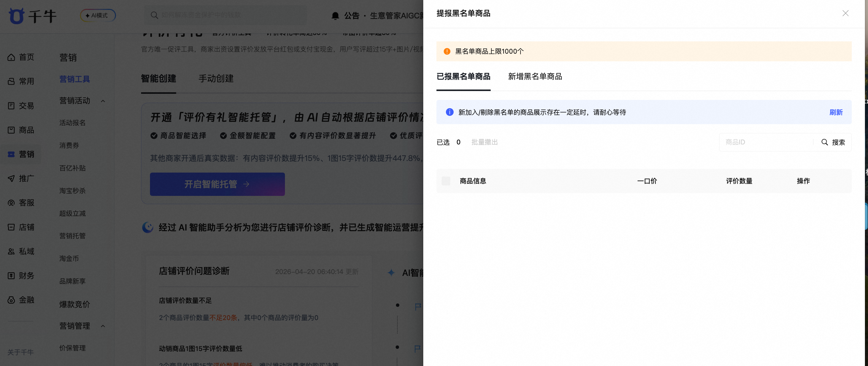
Task: Click the 公告 announcement text
Action: coord(352,16)
